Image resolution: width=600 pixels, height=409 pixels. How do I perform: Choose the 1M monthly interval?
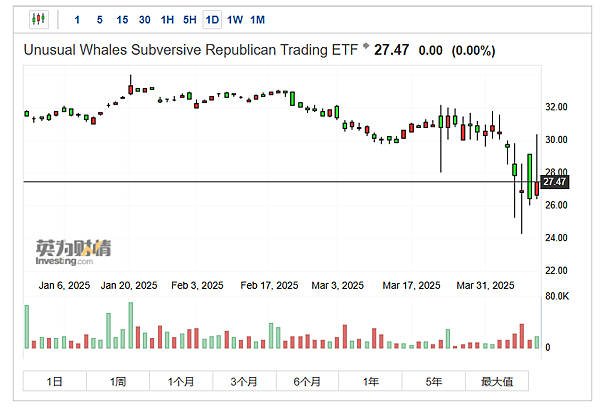[258, 20]
